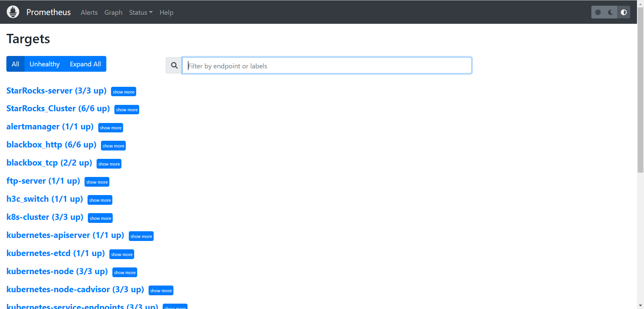The width and height of the screenshot is (644, 309).
Task: Show more for StarRocks_Cluster
Action: click(127, 110)
